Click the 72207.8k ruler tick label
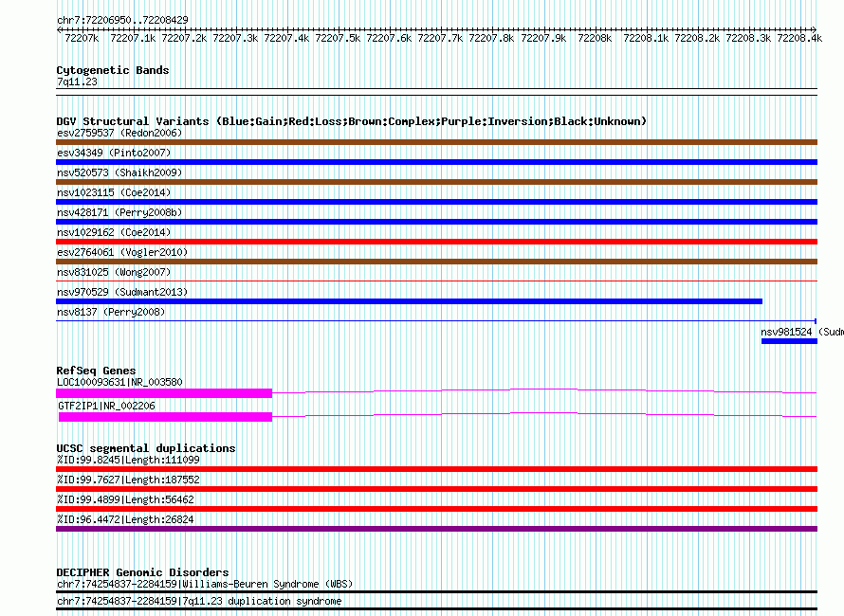Viewport: 844px width, 616px height. tap(491, 38)
